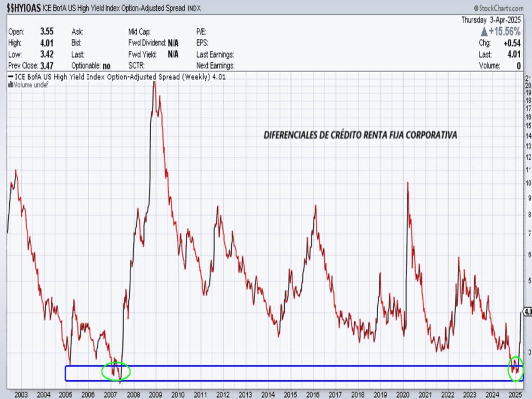Click the green circle at the 2025 low
This screenshot has height=399, width=532.
515,369
